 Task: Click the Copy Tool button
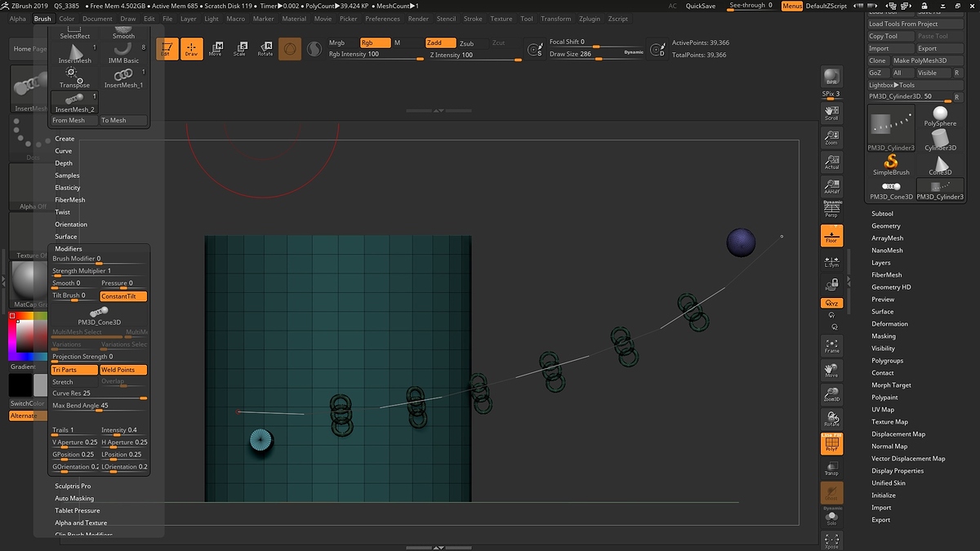pyautogui.click(x=890, y=36)
